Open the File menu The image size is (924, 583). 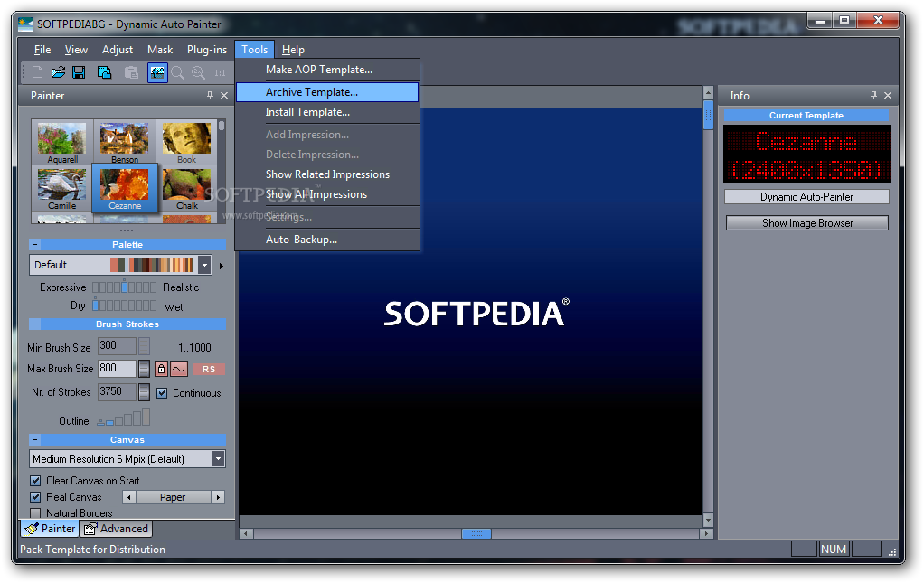click(42, 50)
